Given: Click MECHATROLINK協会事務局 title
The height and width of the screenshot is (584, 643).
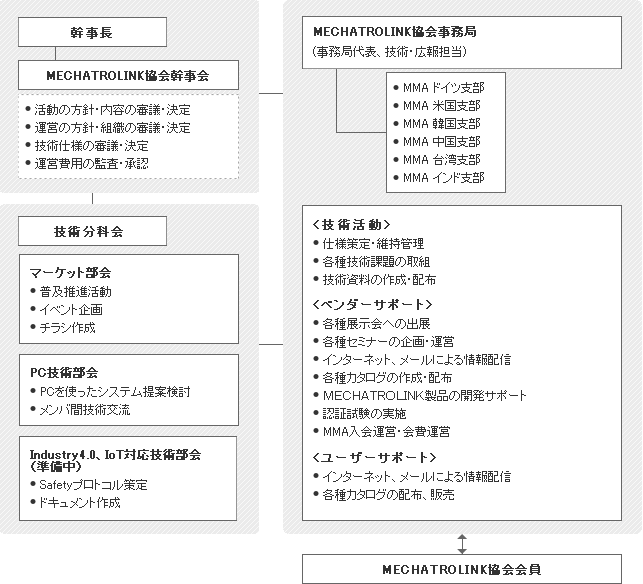Looking at the screenshot, I should (395, 32).
